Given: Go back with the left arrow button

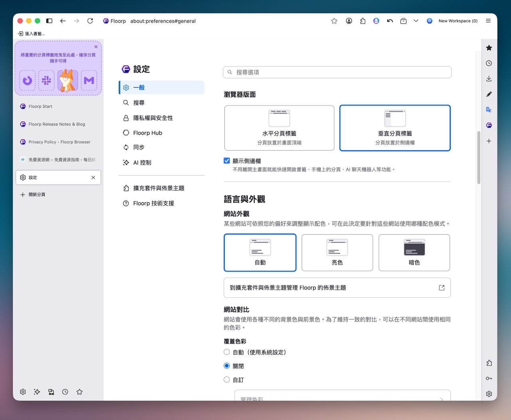Looking at the screenshot, I should (63, 21).
